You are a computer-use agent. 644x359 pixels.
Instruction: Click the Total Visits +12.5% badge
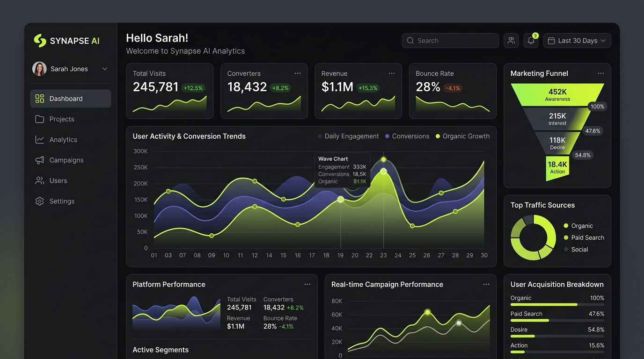click(x=193, y=88)
